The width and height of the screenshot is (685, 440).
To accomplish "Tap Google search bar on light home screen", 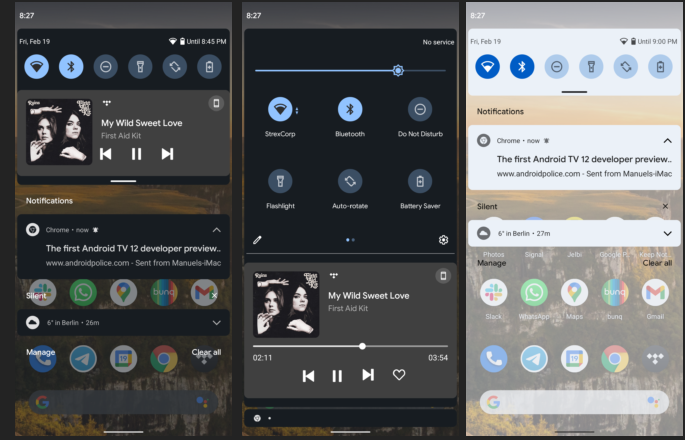I will pos(573,402).
